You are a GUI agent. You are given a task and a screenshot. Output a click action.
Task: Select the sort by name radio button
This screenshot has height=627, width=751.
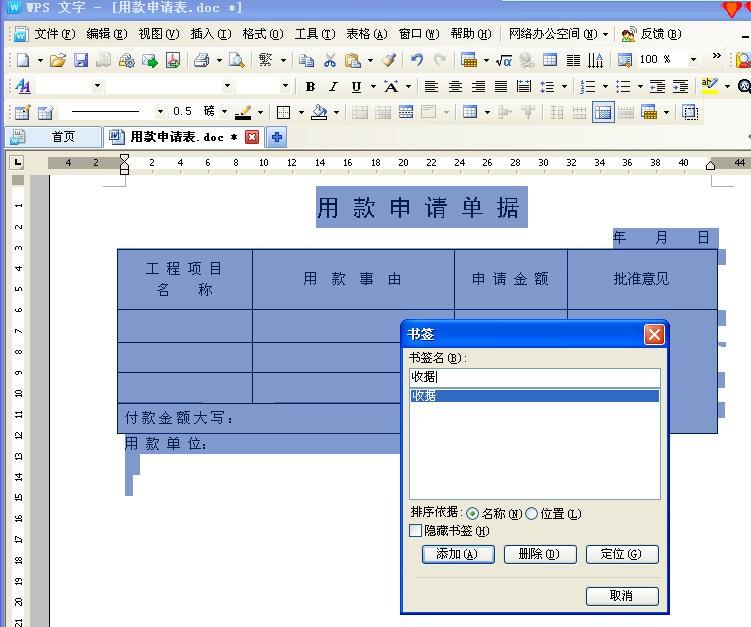pos(472,513)
